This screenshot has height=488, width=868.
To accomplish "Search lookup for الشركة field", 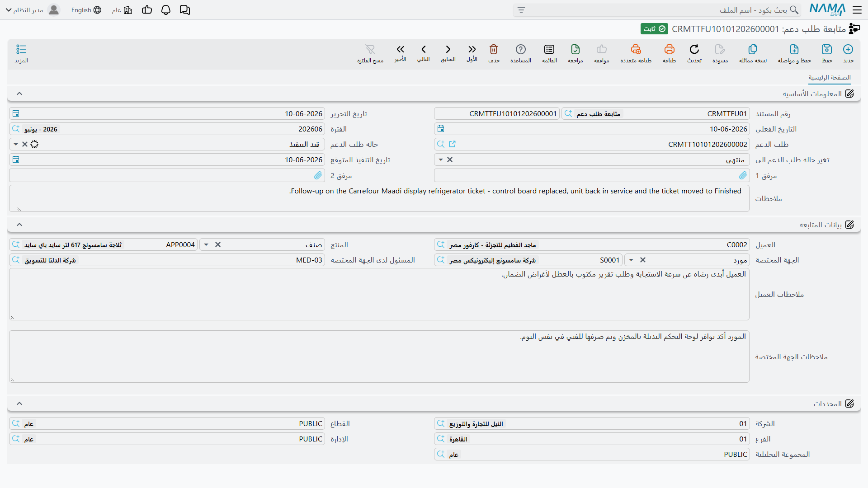I will coord(441,423).
